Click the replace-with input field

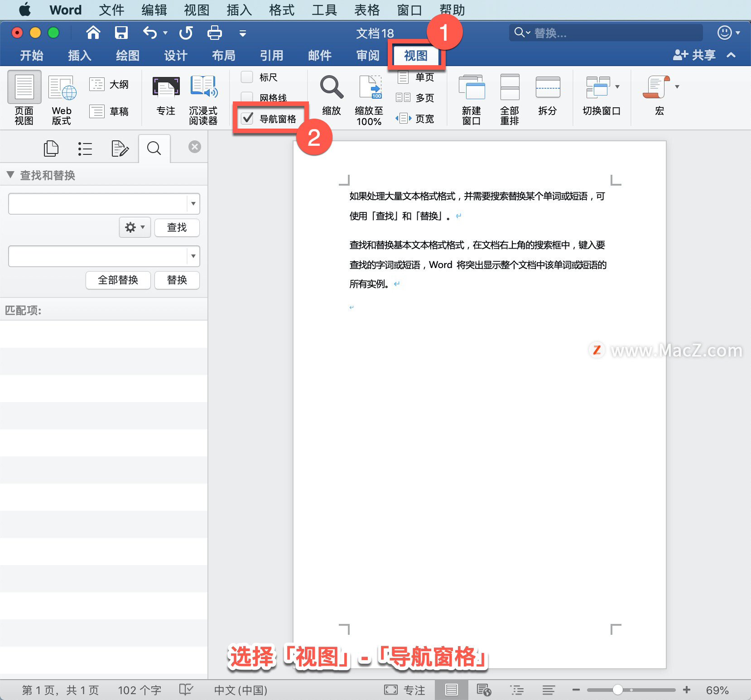pos(97,256)
